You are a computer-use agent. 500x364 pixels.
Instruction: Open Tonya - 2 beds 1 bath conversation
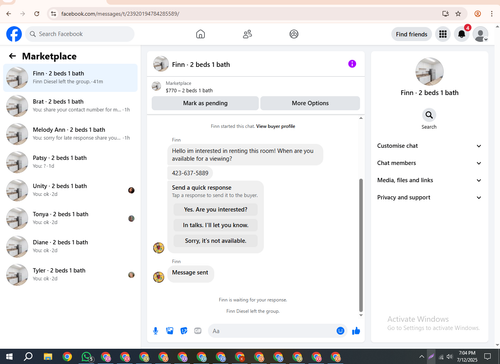[x=70, y=218]
